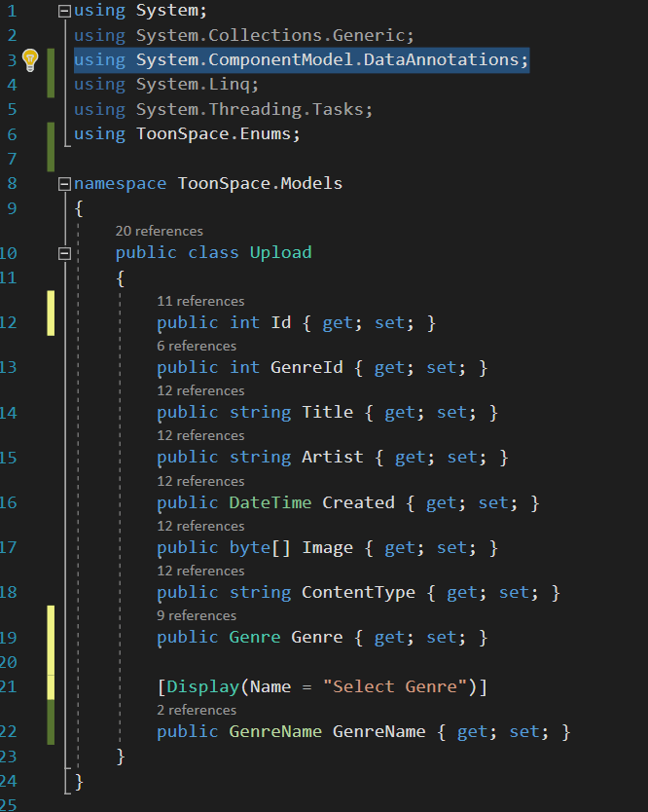Open the "12 references" link above Image
This screenshot has width=648, height=812.
200,526
